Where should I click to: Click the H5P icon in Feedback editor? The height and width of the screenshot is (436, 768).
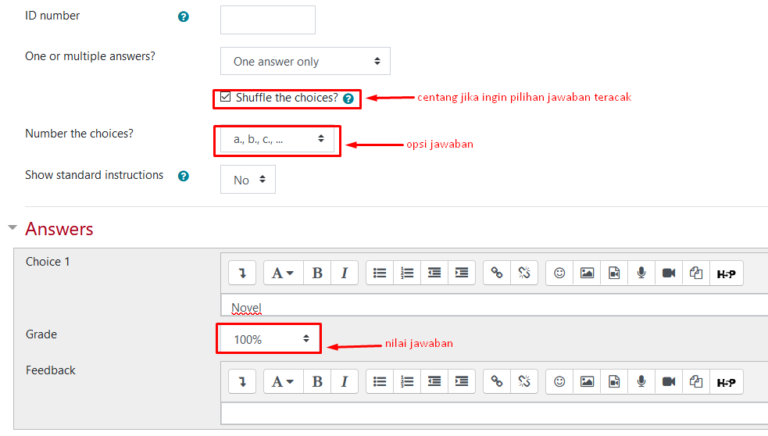click(x=726, y=382)
